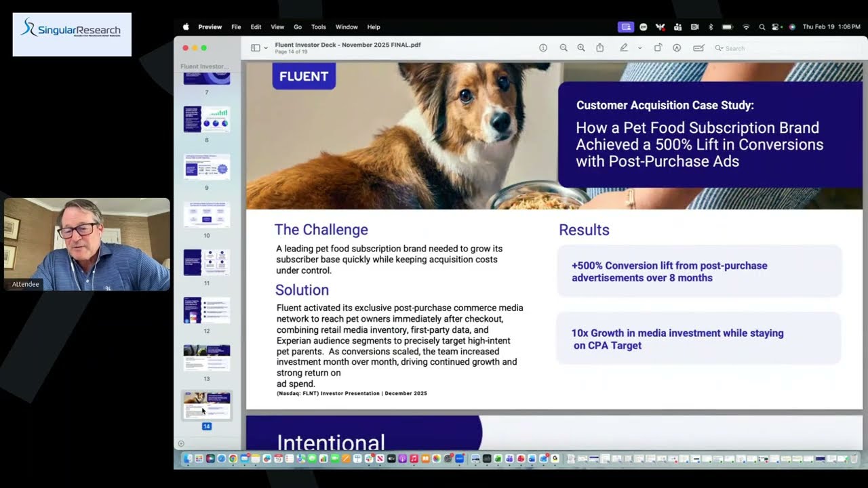Open Finder from the Dock

[x=188, y=459]
